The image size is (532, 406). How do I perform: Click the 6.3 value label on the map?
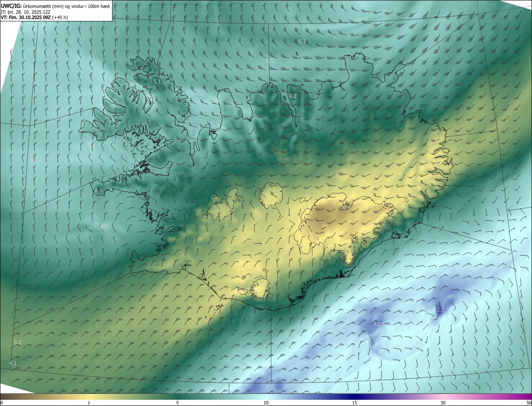(x=302, y=42)
